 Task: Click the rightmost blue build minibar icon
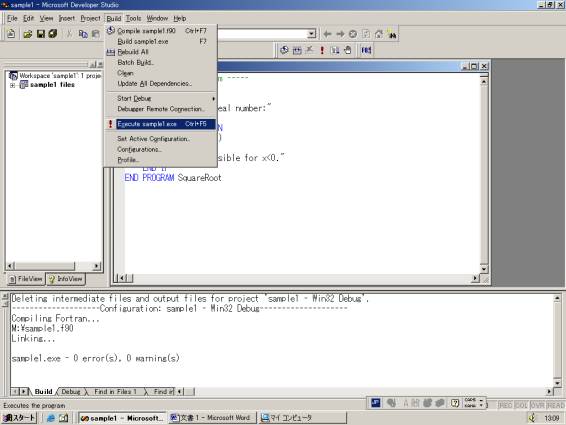(366, 50)
